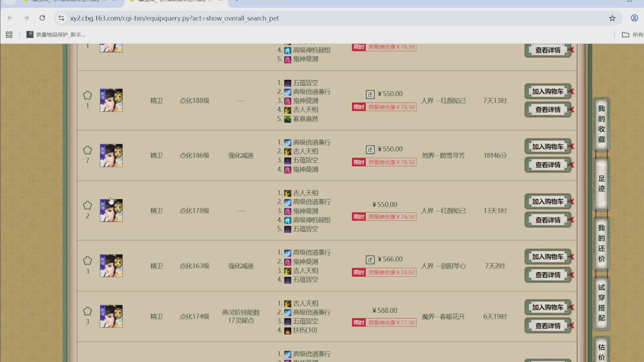The width and height of the screenshot is (644, 362).
Task: Star the 点化163级 精卫 listing
Action: [x=88, y=261]
